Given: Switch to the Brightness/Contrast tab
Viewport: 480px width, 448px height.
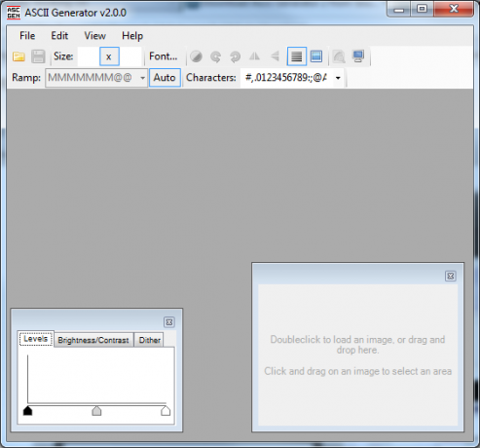Looking at the screenshot, I should [93, 340].
